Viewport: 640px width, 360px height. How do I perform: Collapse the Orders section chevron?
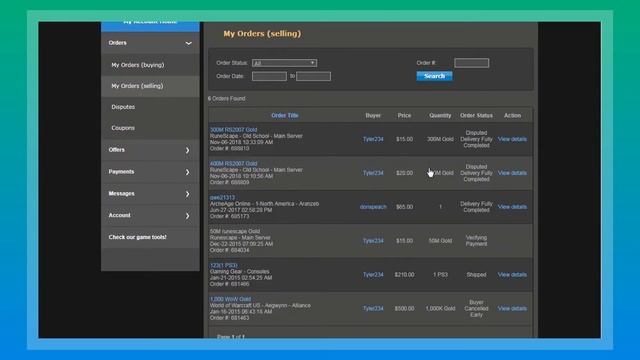(x=188, y=43)
